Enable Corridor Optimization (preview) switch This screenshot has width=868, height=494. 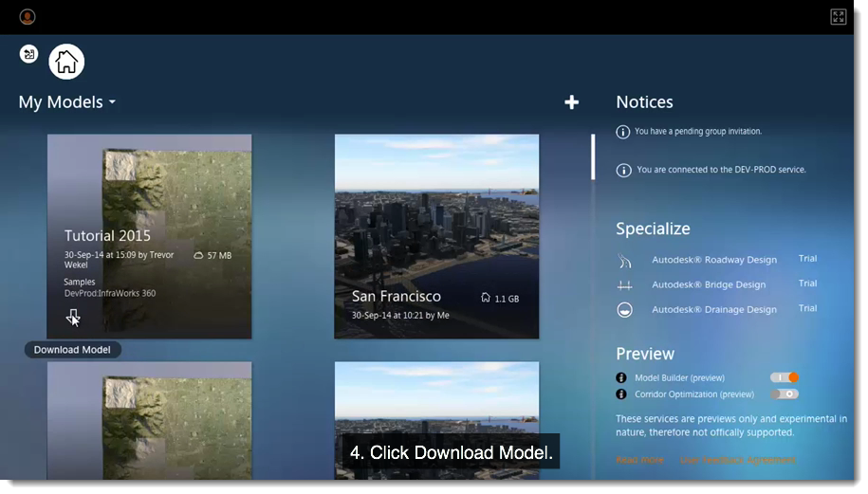point(785,393)
